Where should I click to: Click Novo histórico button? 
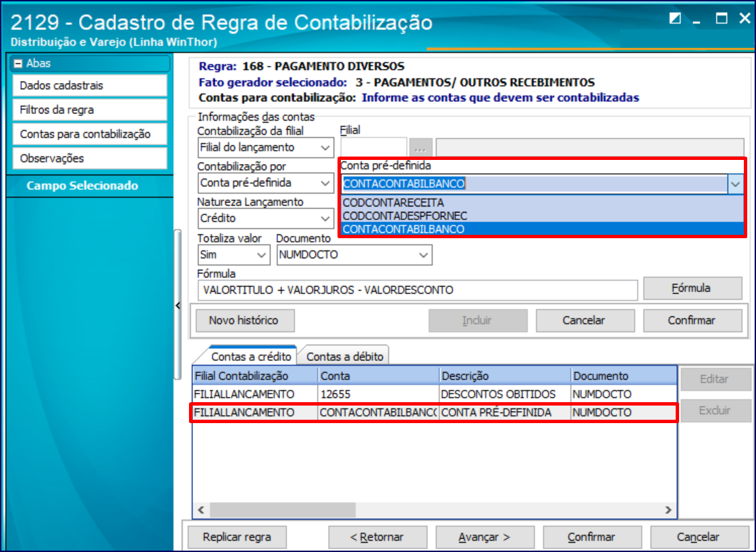245,321
